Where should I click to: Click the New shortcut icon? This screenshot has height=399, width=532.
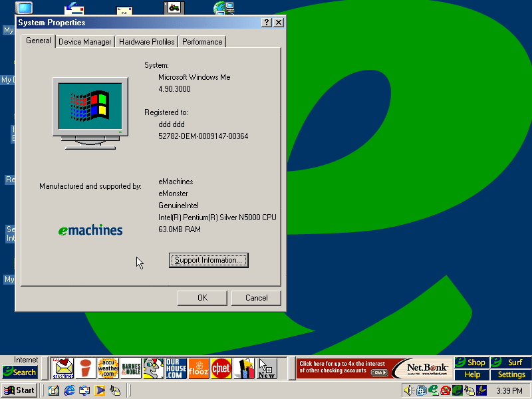(x=267, y=368)
